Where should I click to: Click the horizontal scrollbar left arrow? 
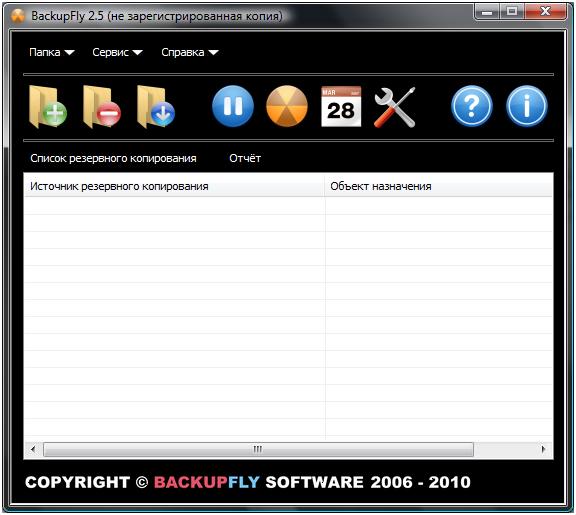pyautogui.click(x=33, y=449)
